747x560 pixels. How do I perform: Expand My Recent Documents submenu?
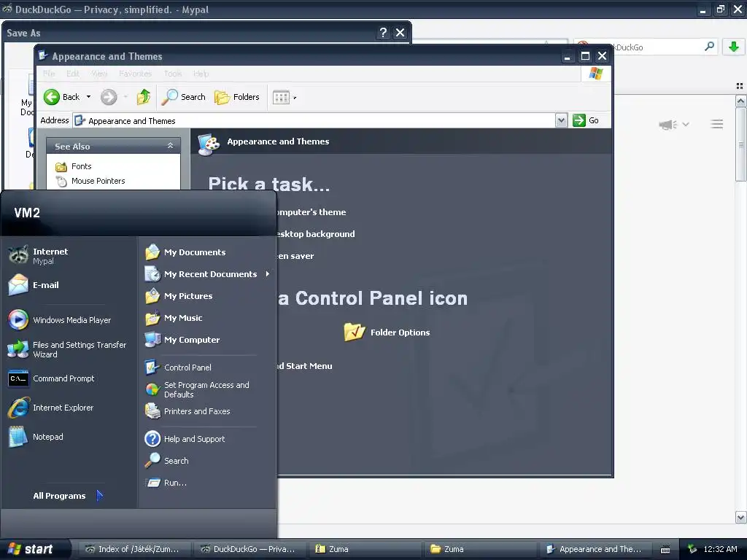[x=268, y=274]
